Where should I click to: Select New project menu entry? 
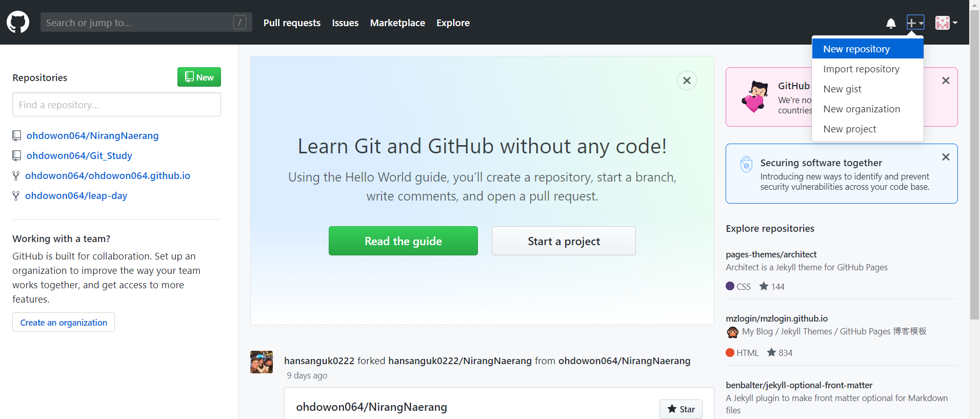pyautogui.click(x=868, y=129)
